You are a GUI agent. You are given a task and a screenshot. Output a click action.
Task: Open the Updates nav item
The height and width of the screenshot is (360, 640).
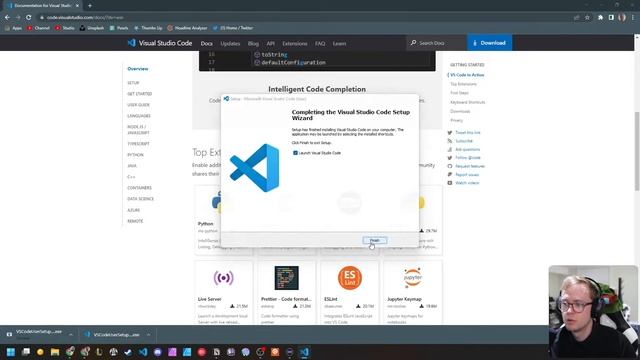(230, 43)
